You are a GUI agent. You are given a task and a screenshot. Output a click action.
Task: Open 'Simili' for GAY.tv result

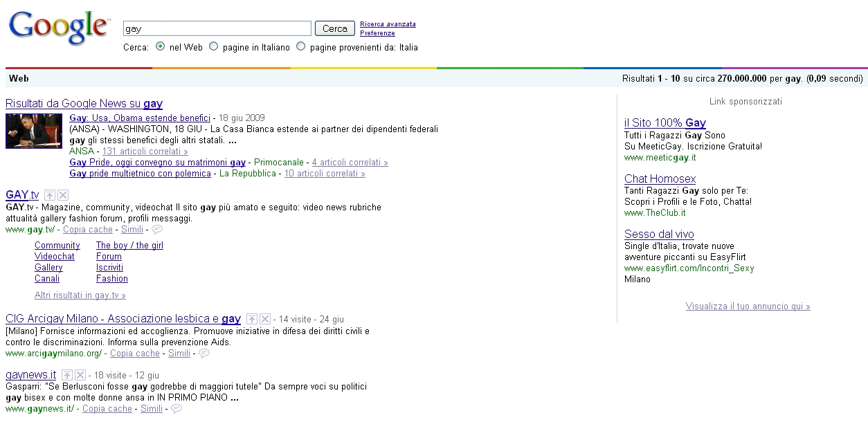click(x=132, y=229)
